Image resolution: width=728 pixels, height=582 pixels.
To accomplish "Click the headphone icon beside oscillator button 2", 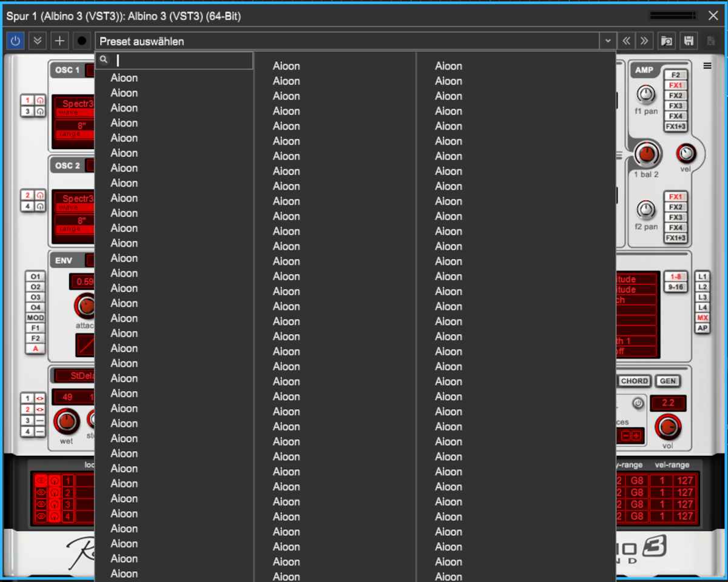I will [40, 195].
